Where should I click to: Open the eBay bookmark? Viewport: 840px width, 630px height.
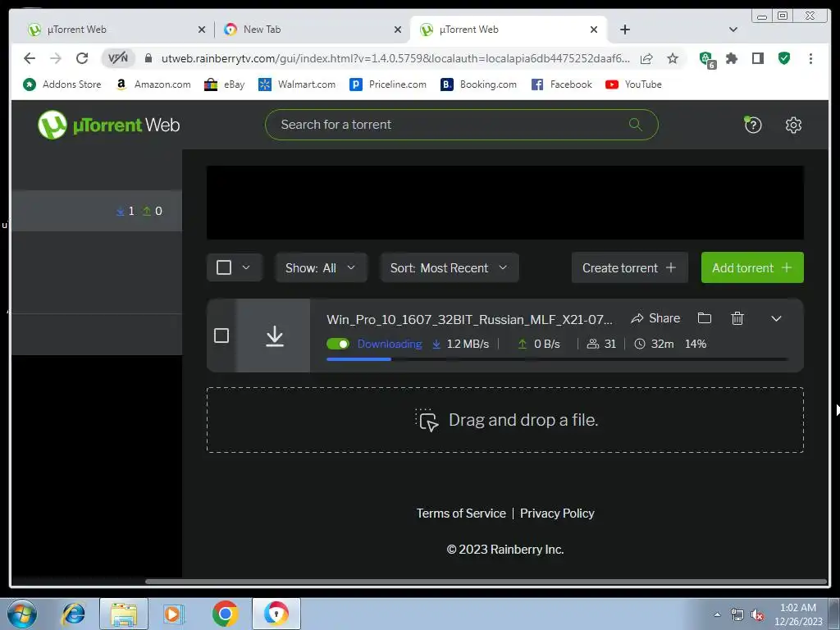(225, 84)
